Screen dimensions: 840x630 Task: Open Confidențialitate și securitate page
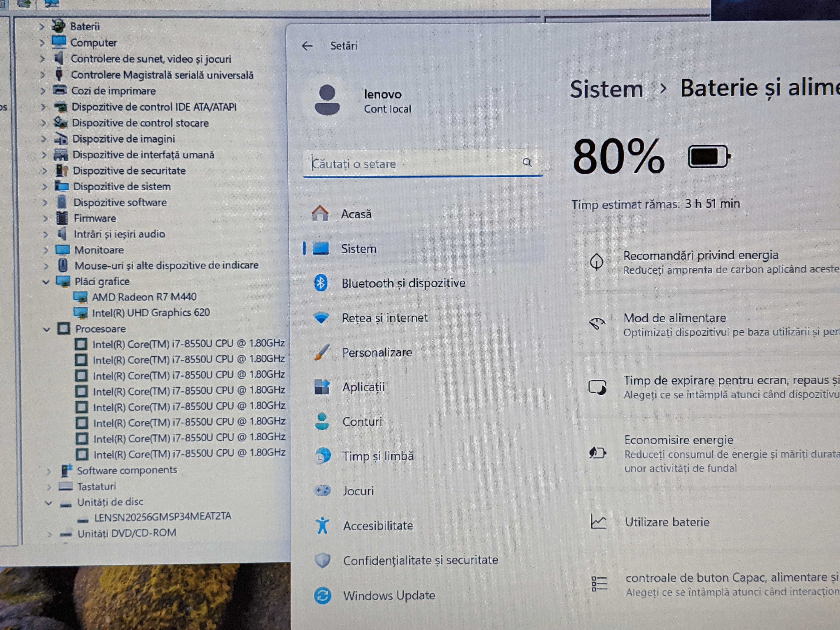point(423,560)
